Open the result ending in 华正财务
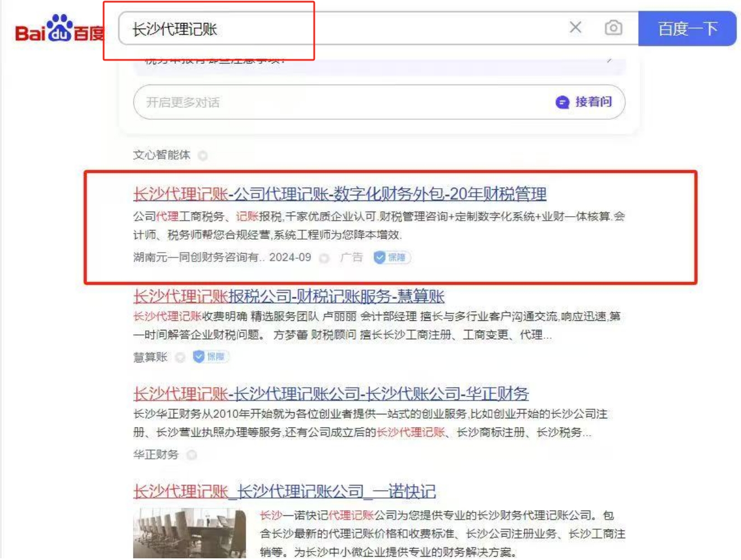Viewport: 741px width, 560px height. 331,394
